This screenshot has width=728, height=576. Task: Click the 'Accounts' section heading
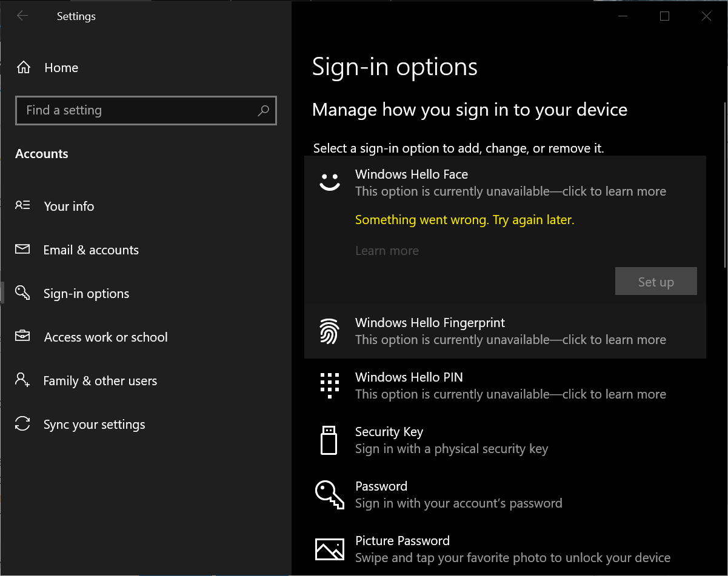click(x=42, y=154)
